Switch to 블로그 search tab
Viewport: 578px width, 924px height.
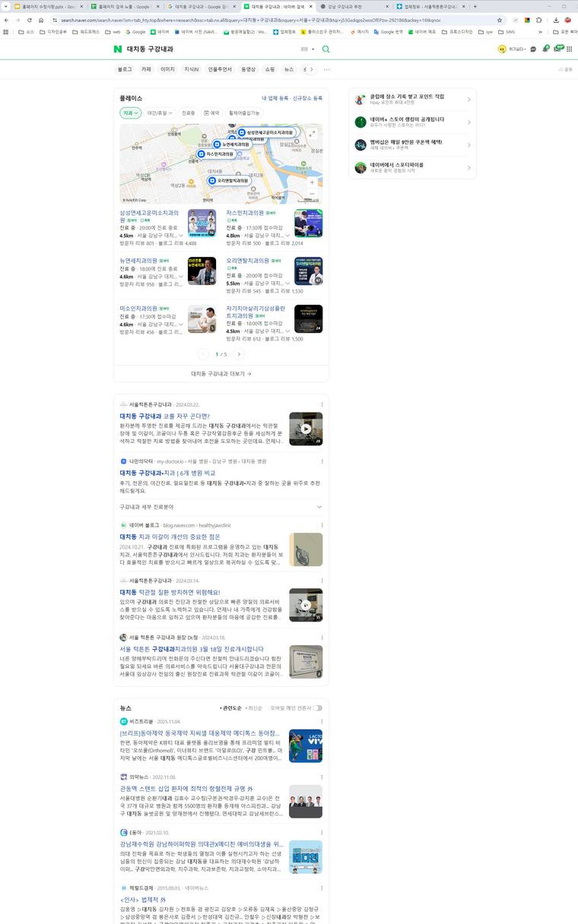pos(125,69)
